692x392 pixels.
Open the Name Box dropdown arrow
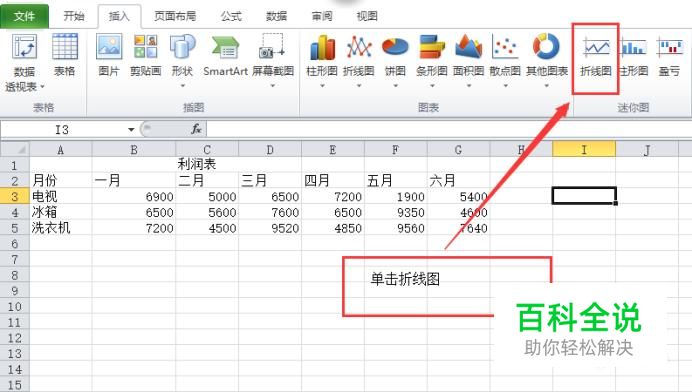coord(131,129)
